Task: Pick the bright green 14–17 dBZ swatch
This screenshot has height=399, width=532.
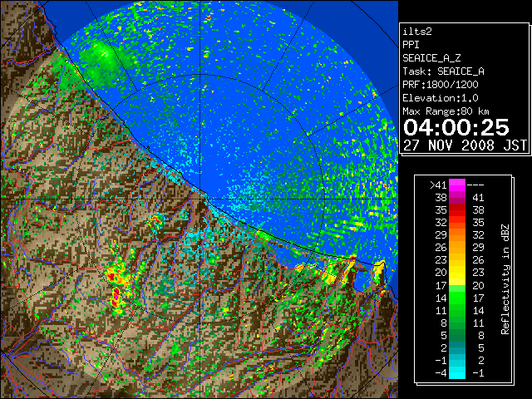Action: 457,298
